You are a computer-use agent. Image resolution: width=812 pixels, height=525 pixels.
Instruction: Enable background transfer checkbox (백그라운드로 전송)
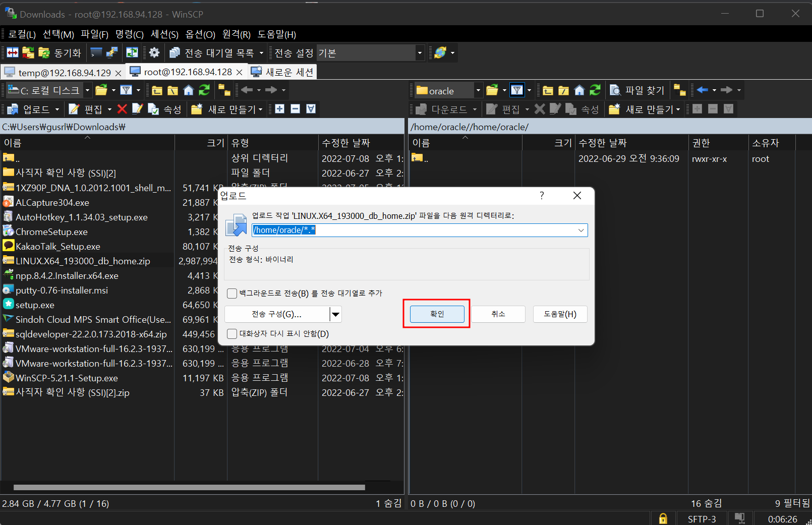click(232, 294)
